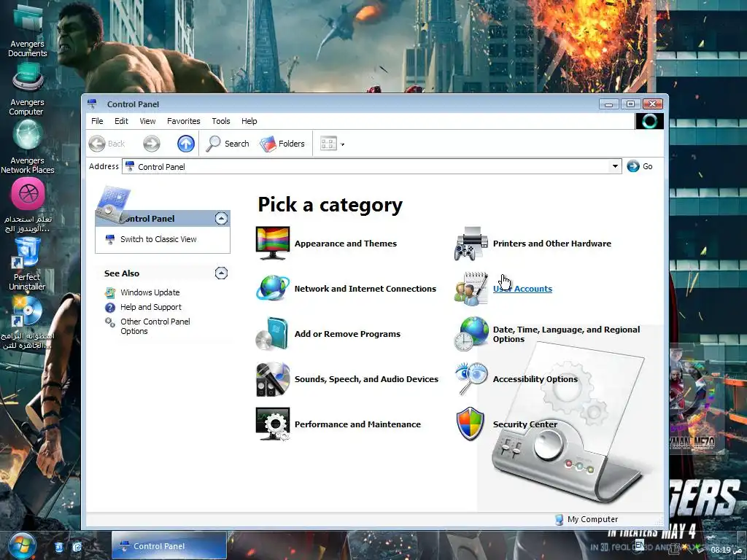Screen dimensions: 747x560
Task: Open the Favorites menu
Action: pos(183,121)
